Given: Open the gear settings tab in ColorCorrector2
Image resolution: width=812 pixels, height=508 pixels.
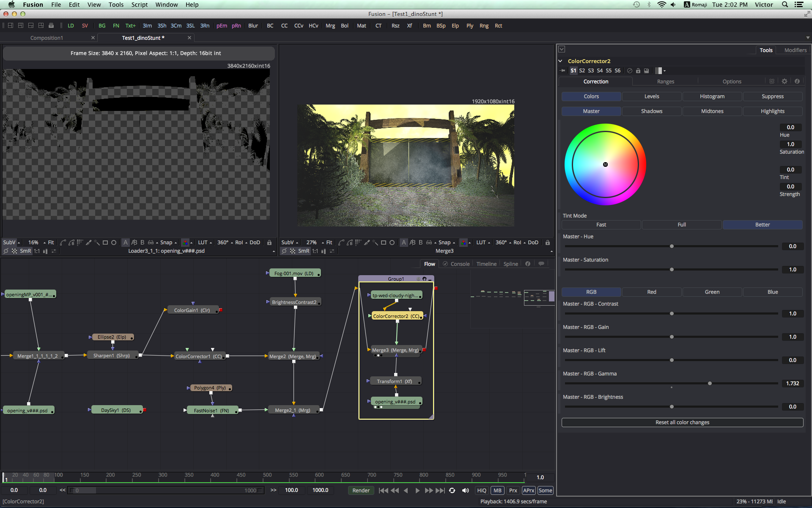Looking at the screenshot, I should [x=785, y=81].
